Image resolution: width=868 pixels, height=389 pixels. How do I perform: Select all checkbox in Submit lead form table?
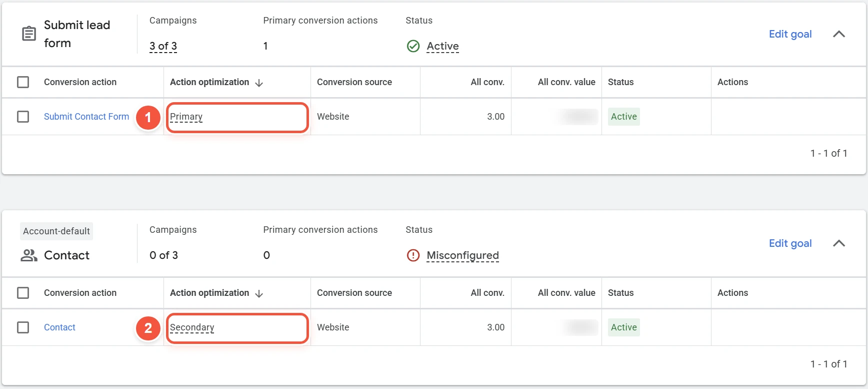click(x=23, y=82)
